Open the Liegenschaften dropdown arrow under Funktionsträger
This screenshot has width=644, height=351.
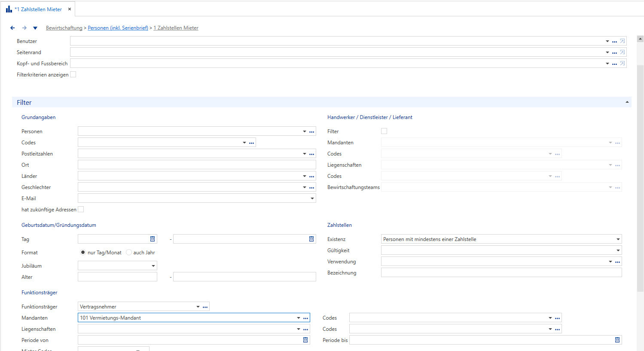[299, 329]
